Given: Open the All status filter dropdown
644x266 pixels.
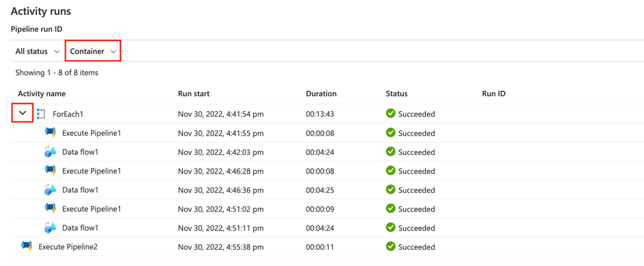Looking at the screenshot, I should [x=37, y=52].
